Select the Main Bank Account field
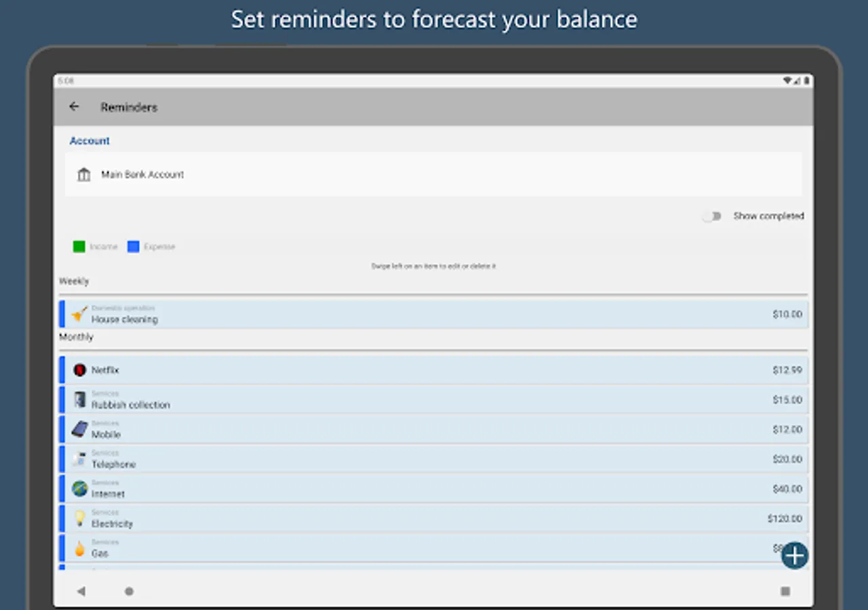Viewport: 868px width, 610px height. pyautogui.click(x=433, y=174)
